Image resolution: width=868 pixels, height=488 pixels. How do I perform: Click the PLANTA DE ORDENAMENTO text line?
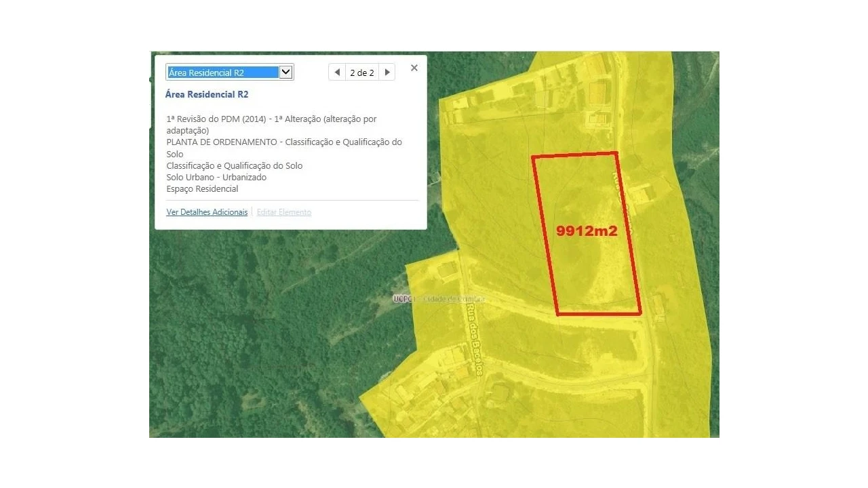click(284, 142)
